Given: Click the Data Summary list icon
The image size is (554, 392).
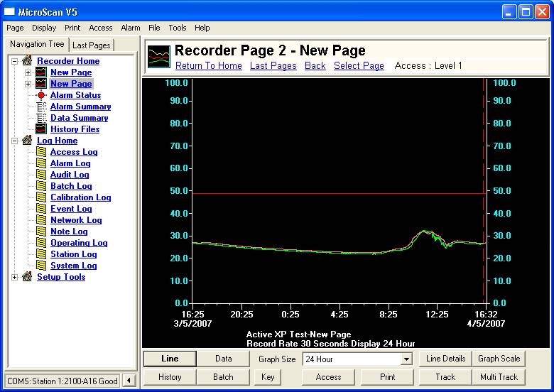Looking at the screenshot, I should (x=41, y=118).
